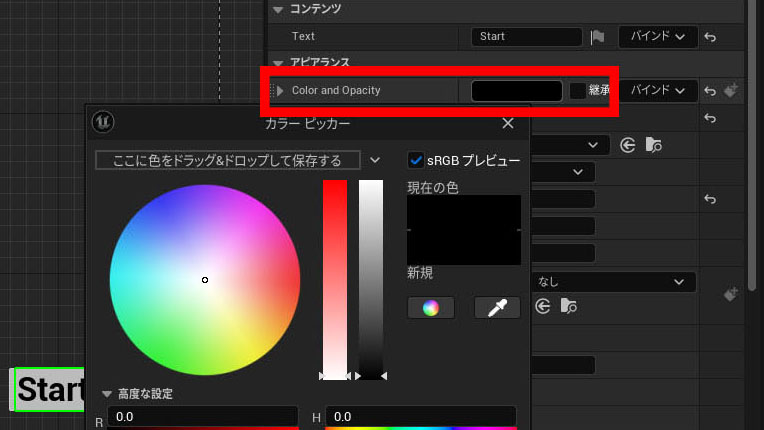The height and width of the screenshot is (430, 764).
Task: Reset the Text value with the revert arrow
Action: tap(710, 37)
